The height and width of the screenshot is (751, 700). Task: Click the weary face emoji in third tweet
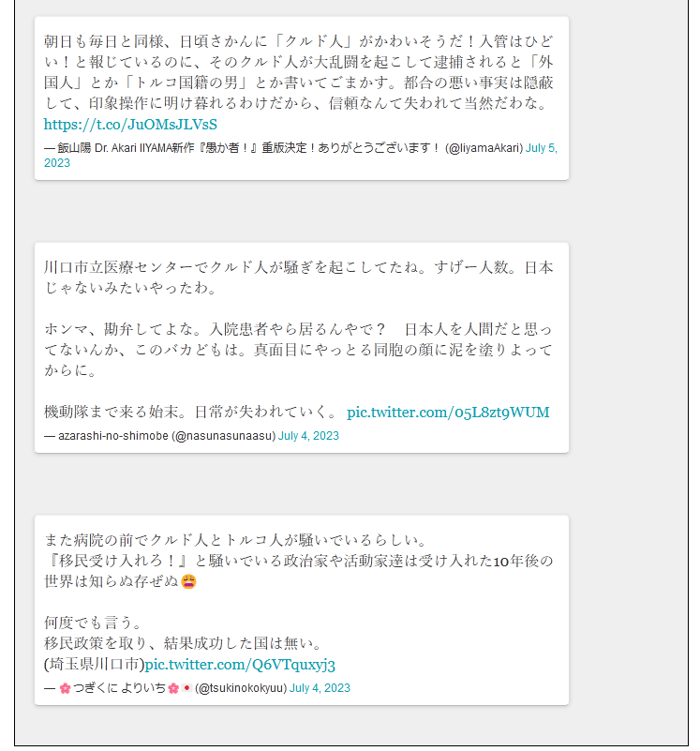coord(189,581)
